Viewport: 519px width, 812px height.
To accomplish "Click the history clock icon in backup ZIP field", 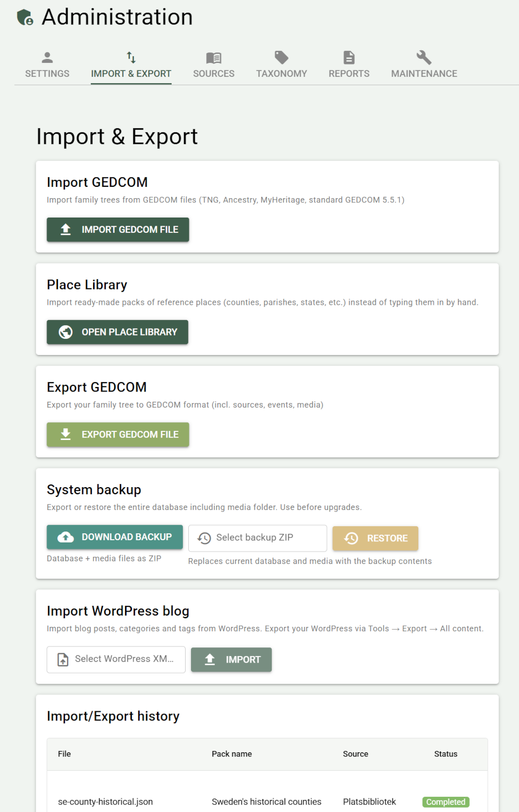I will click(x=204, y=538).
